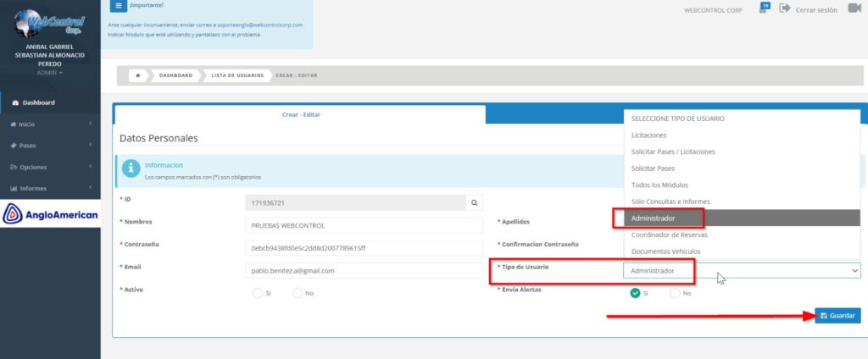The height and width of the screenshot is (359, 868).
Task: Choose Administrador option in dropdown list
Action: coord(654,218)
